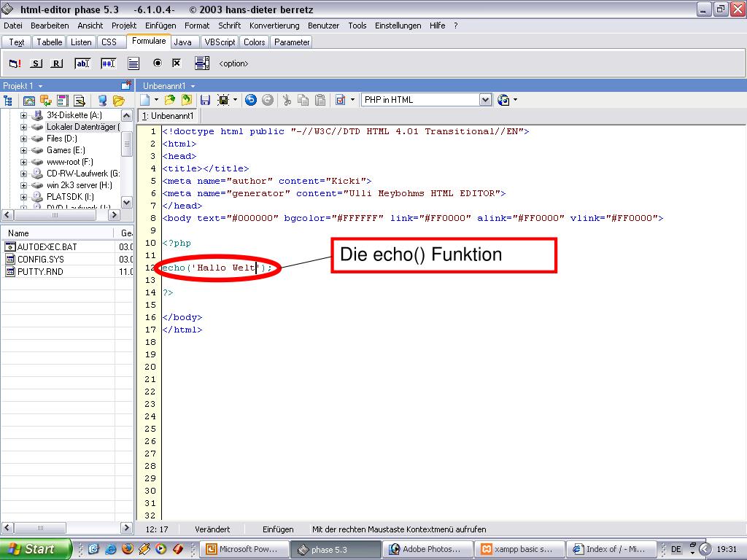The width and height of the screenshot is (747, 560).
Task: Sort file list by the Name column header
Action: click(57, 233)
